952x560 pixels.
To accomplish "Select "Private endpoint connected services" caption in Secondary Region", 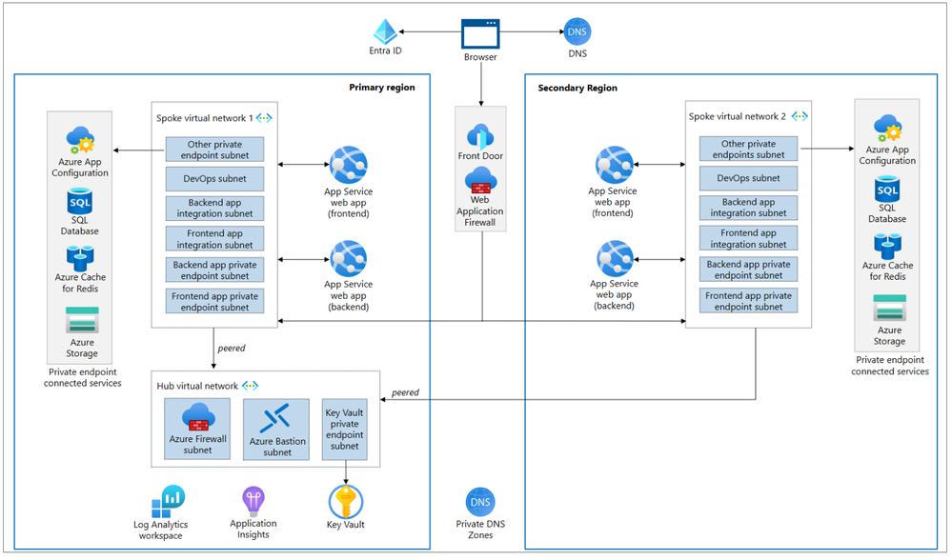I will click(x=890, y=366).
